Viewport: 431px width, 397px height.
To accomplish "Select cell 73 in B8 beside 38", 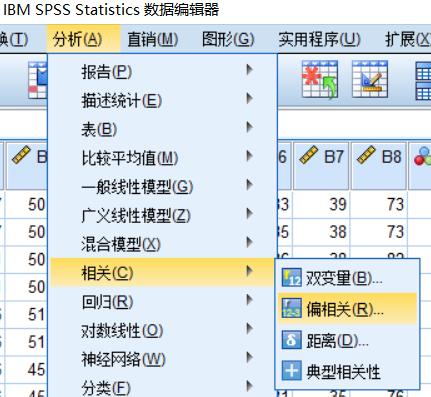I will (x=379, y=232).
